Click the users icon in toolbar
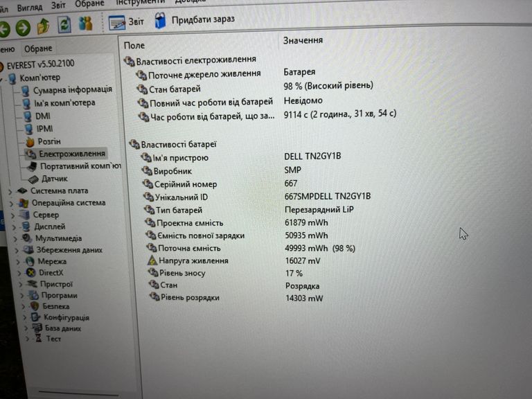The height and width of the screenshot is (399, 532). (85, 24)
